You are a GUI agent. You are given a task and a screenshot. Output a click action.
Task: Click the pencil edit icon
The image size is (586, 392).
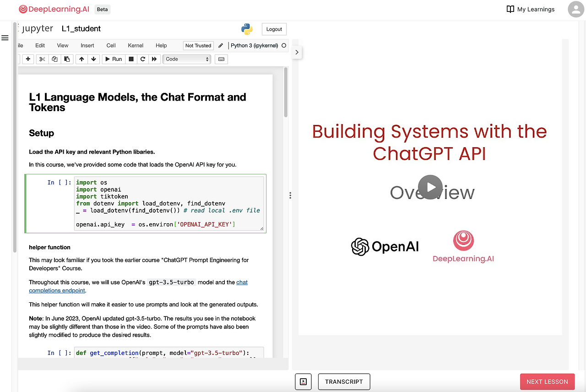coord(221,45)
